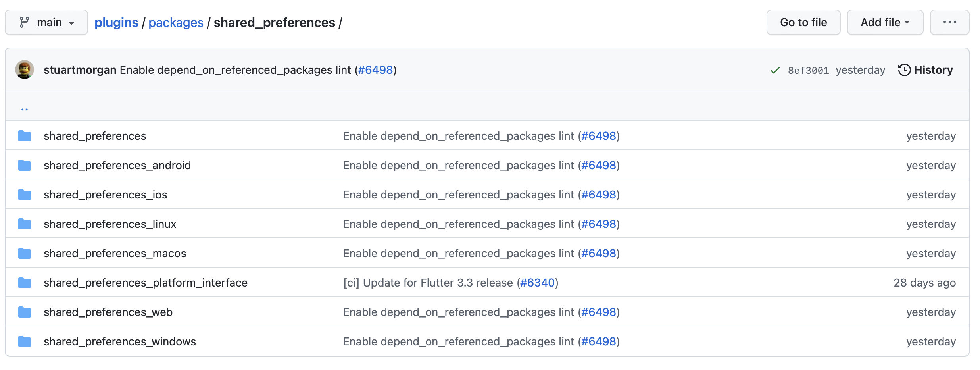Go to the plugins repository root link

coord(116,23)
